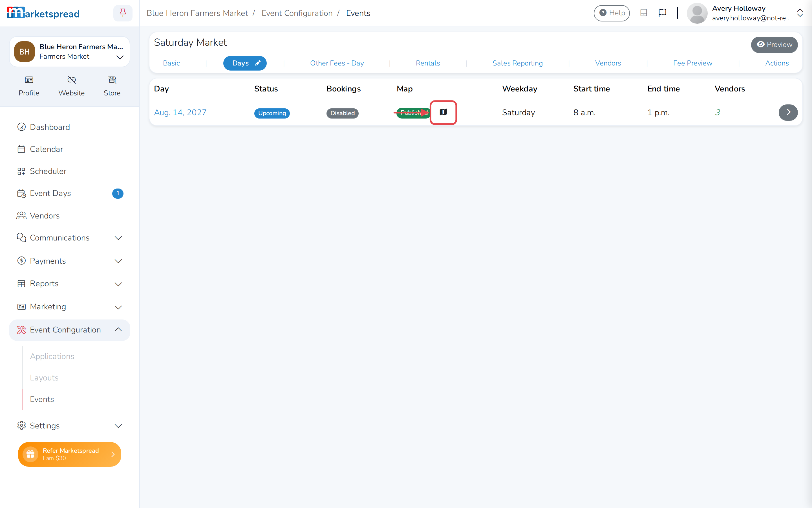Open the Aug. 14, 2027 day link
Image resolution: width=812 pixels, height=508 pixels.
(180, 112)
